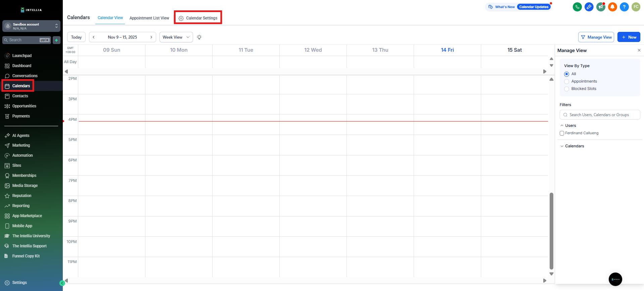Click the Today button
The image size is (644, 291).
click(76, 37)
